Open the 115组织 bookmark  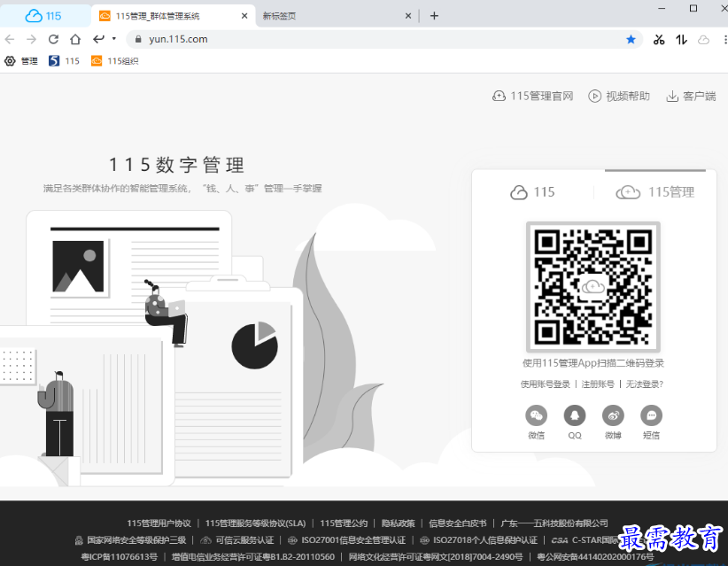pyautogui.click(x=114, y=61)
